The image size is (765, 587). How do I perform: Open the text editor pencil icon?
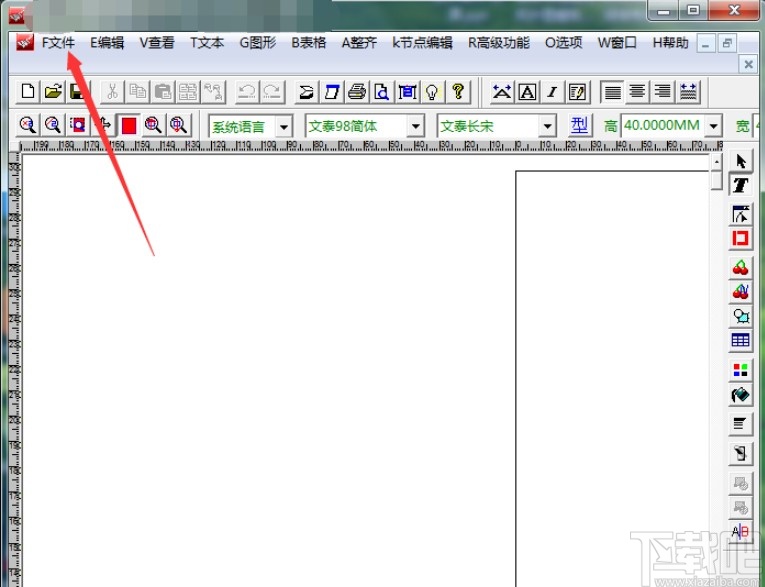point(578,92)
